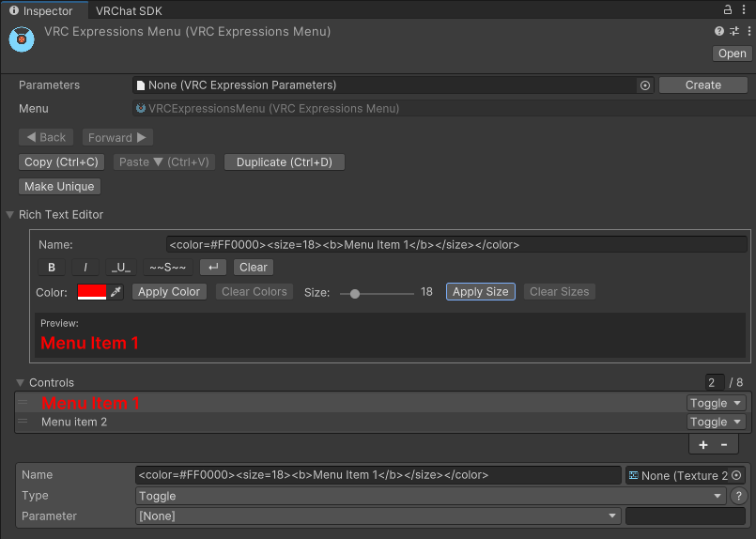Open the Toggle type dropdown for Menu Item 1
The height and width of the screenshot is (539, 756).
click(x=716, y=403)
